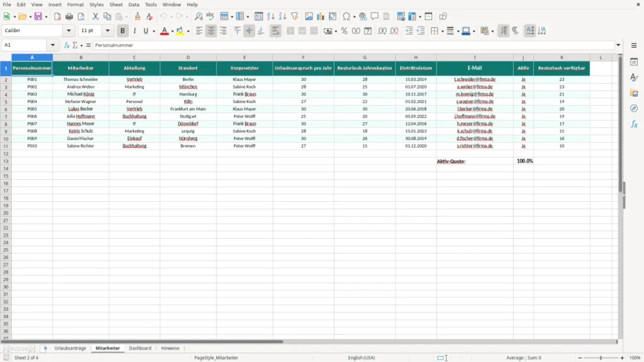Click the formula input line
Screen dimensions: 644x362
coord(353,45)
